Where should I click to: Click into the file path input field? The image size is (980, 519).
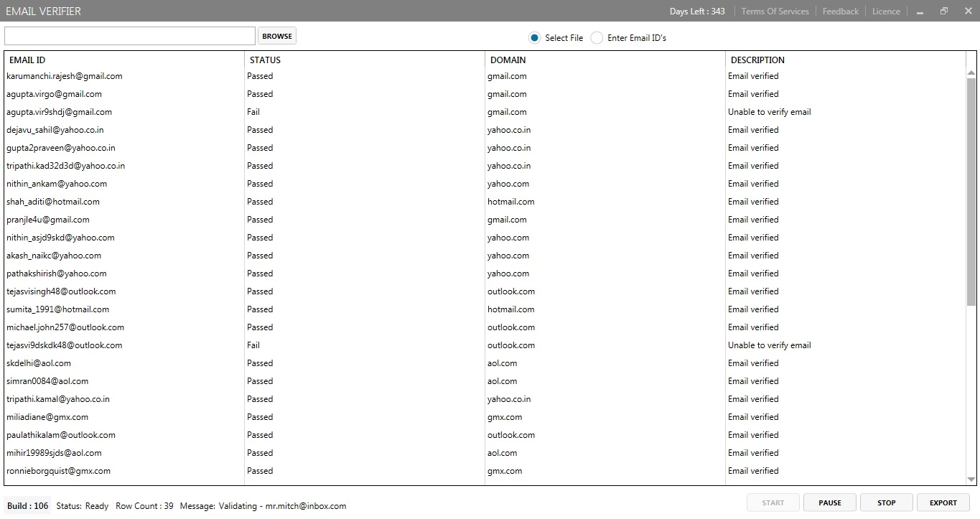[130, 36]
